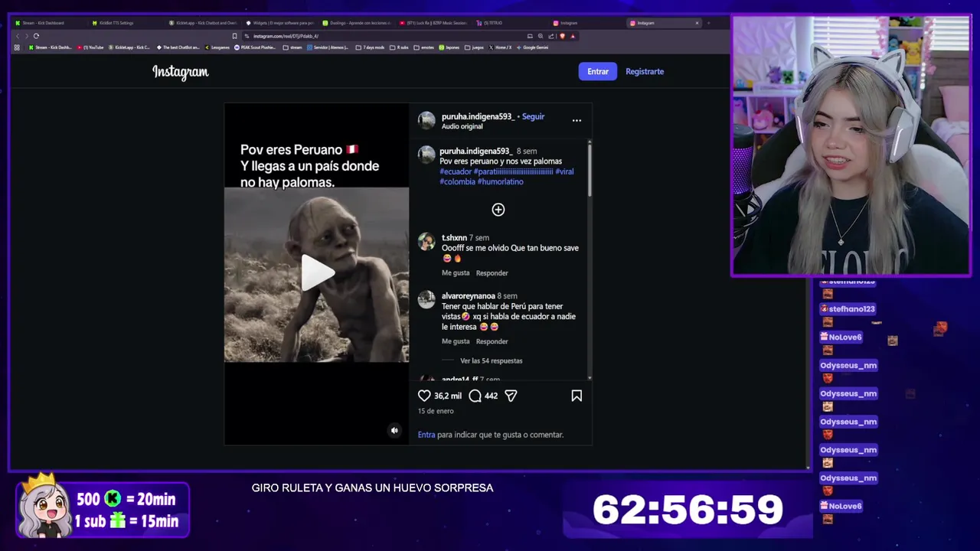
Task: Open alvaroreynanoa commenter profile
Action: (469, 296)
